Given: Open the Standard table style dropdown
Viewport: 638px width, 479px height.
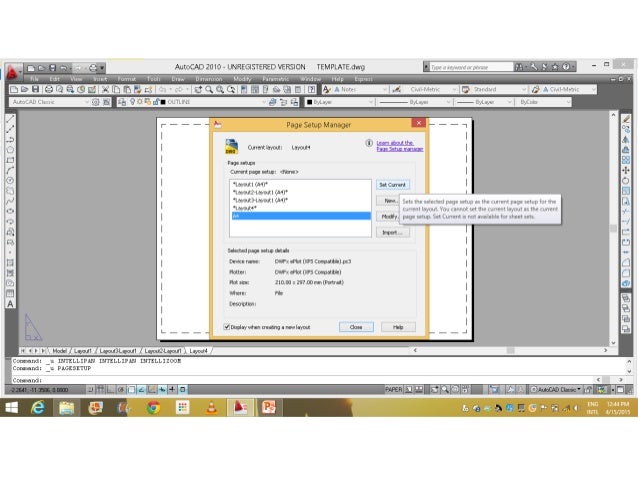Looking at the screenshot, I should [x=524, y=89].
